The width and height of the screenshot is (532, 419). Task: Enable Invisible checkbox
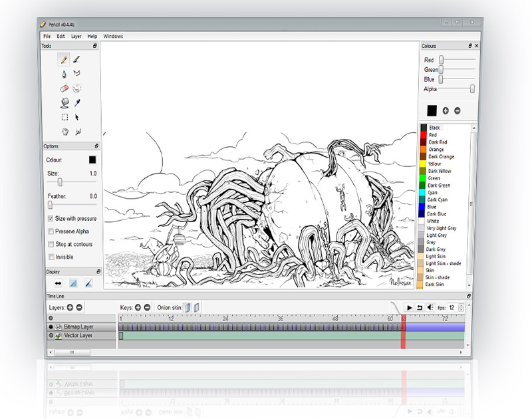click(51, 257)
